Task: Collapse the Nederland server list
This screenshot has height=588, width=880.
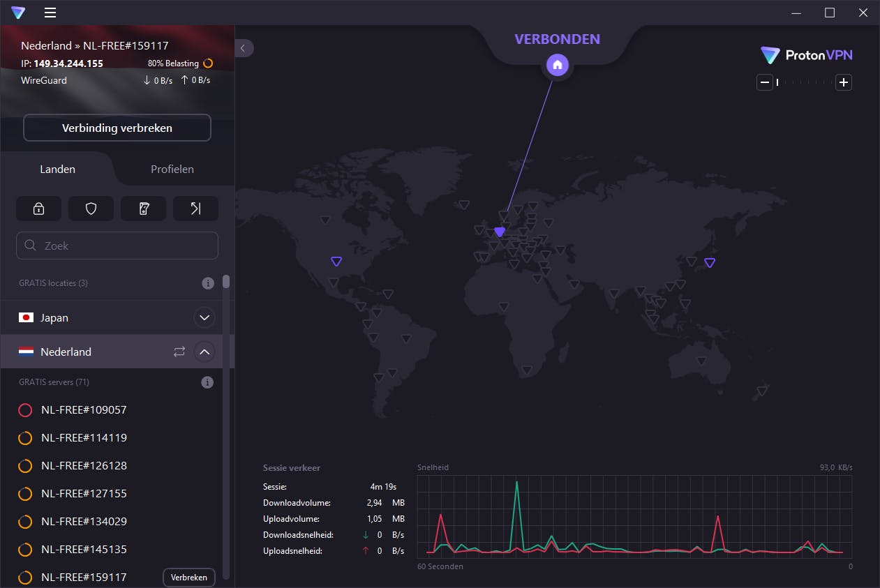Action: pyautogui.click(x=204, y=352)
